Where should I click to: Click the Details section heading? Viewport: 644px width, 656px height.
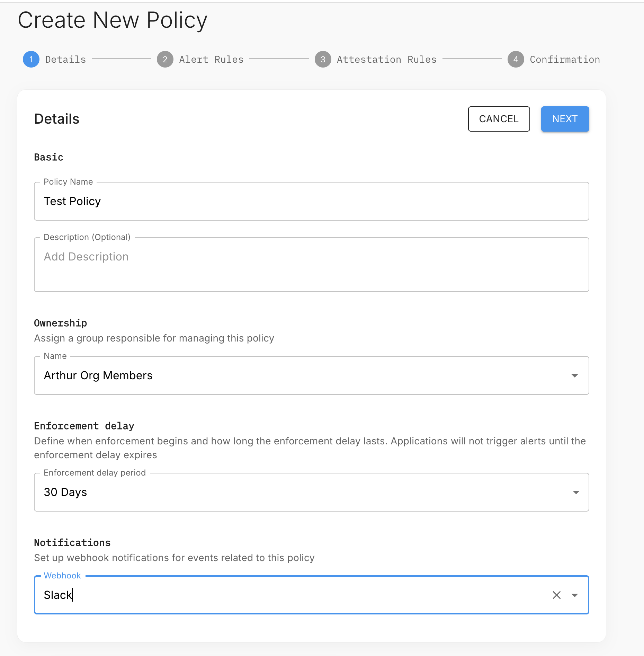(57, 119)
